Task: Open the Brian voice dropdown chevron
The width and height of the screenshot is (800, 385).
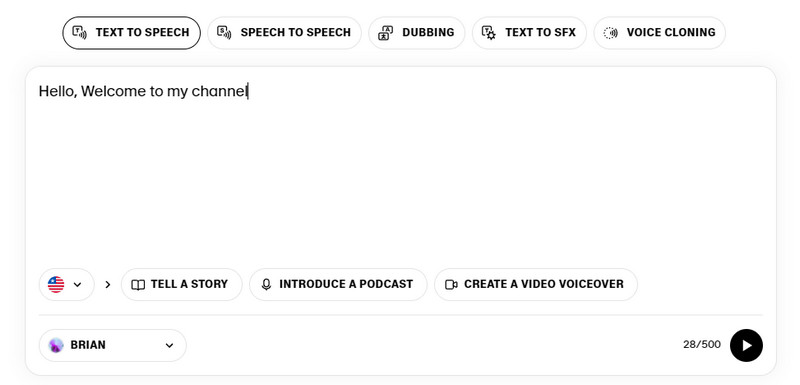Action: coord(169,346)
